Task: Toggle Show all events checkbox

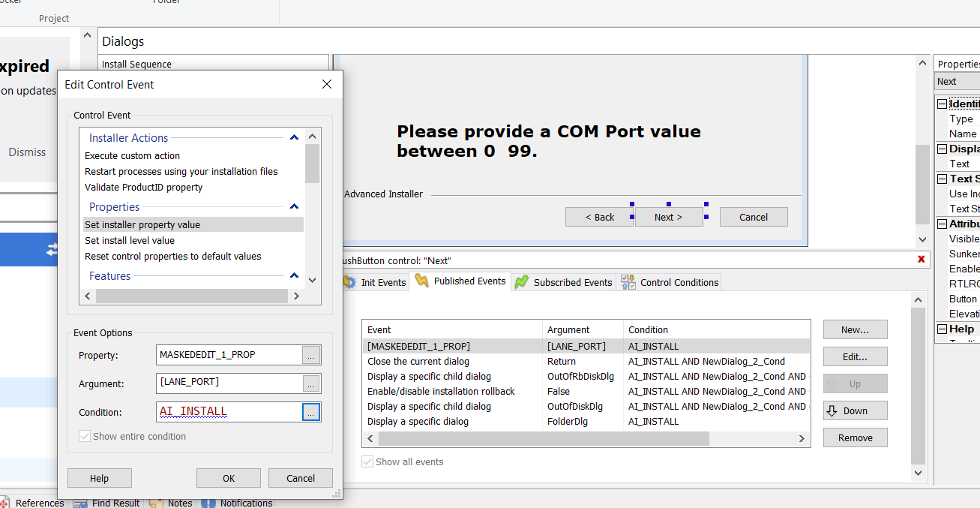Action: pos(367,461)
